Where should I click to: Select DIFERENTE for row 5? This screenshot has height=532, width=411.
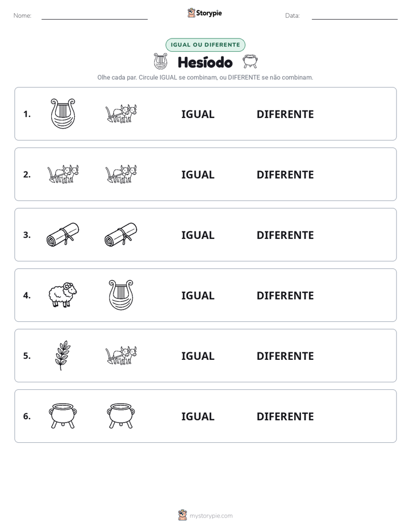tap(285, 356)
